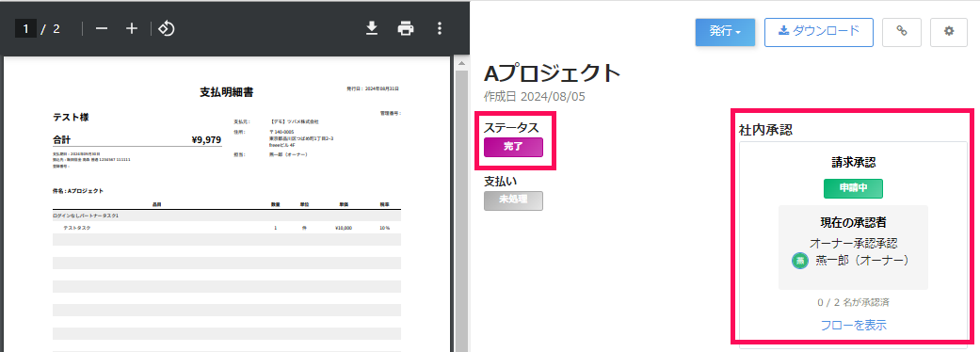Download the PDF from viewer toolbar
Image resolution: width=980 pixels, height=352 pixels.
[x=372, y=29]
